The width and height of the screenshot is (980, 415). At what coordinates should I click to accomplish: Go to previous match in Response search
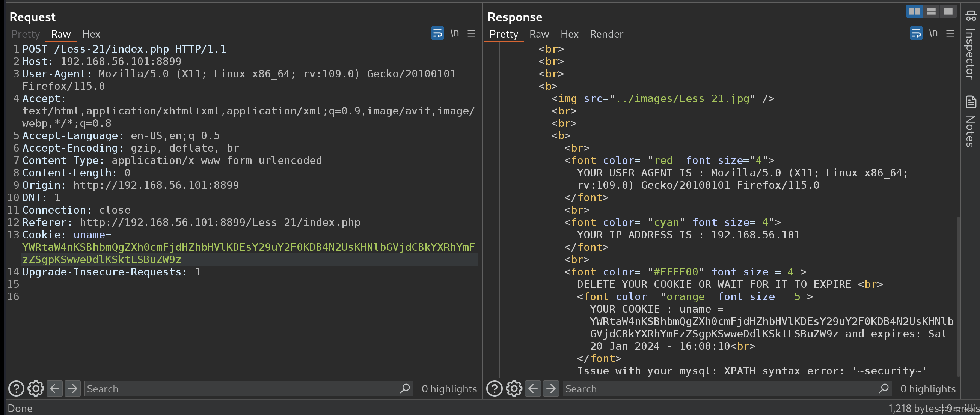pos(533,388)
